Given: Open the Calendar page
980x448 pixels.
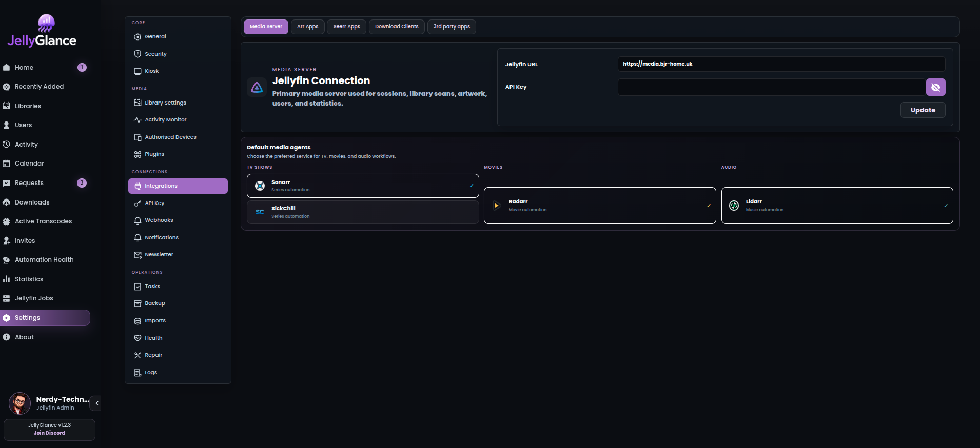Looking at the screenshot, I should (45, 164).
